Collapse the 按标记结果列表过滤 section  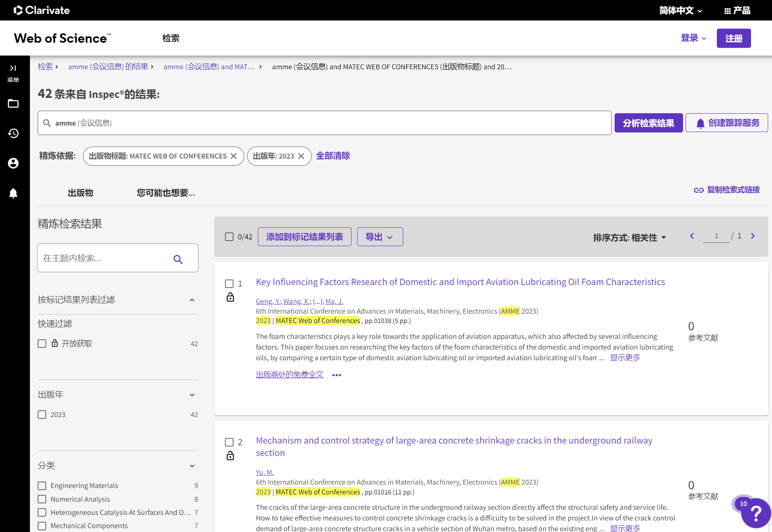click(192, 300)
